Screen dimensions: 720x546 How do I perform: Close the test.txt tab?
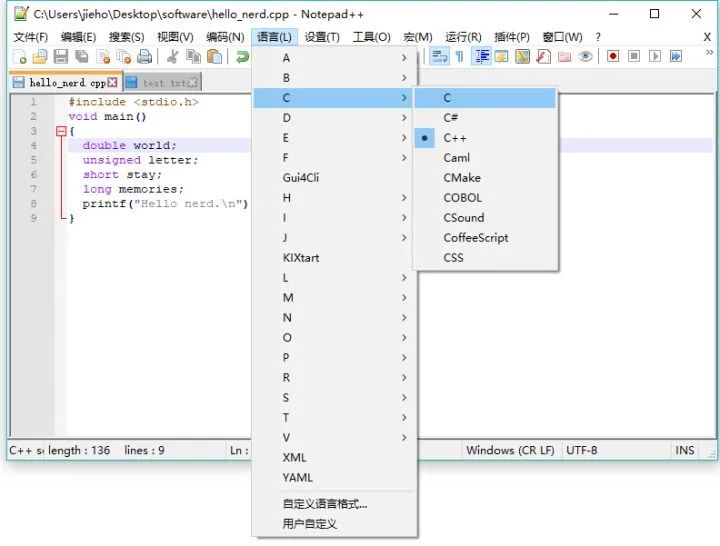[193, 83]
